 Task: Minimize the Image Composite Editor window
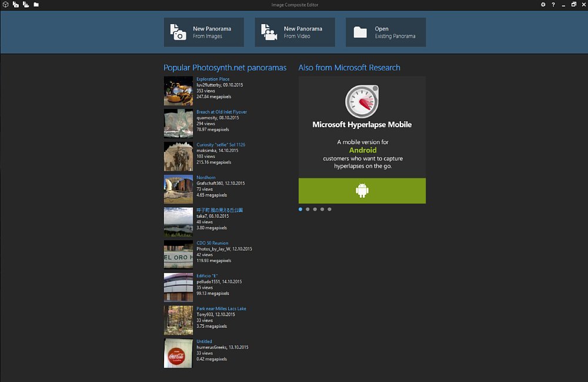click(563, 5)
